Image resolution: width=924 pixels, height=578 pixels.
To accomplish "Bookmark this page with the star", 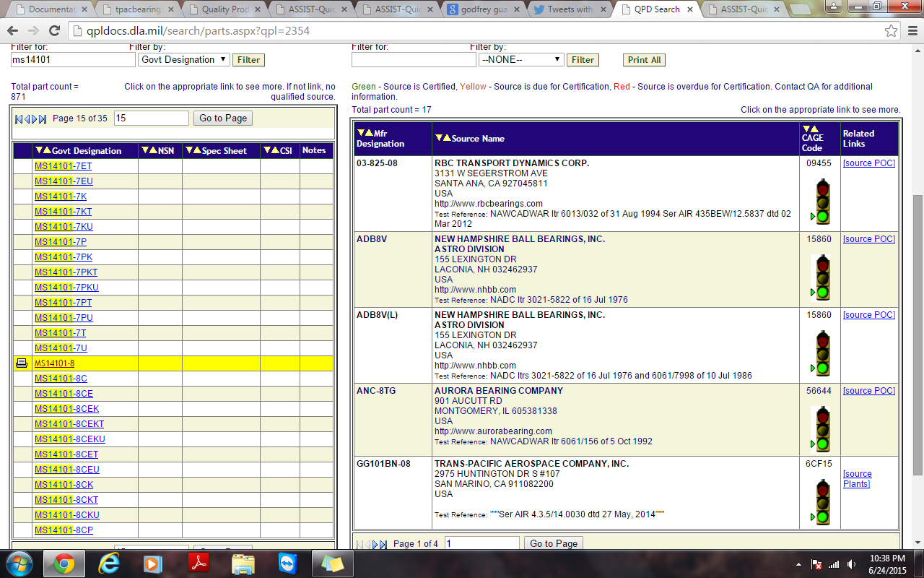I will [x=892, y=31].
